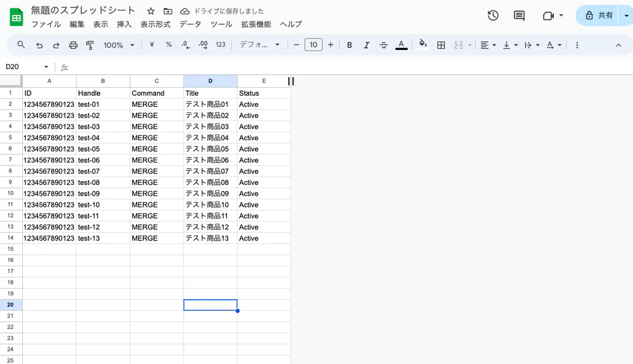This screenshot has width=633, height=364.
Task: Decrease decimal places
Action: pyautogui.click(x=185, y=45)
